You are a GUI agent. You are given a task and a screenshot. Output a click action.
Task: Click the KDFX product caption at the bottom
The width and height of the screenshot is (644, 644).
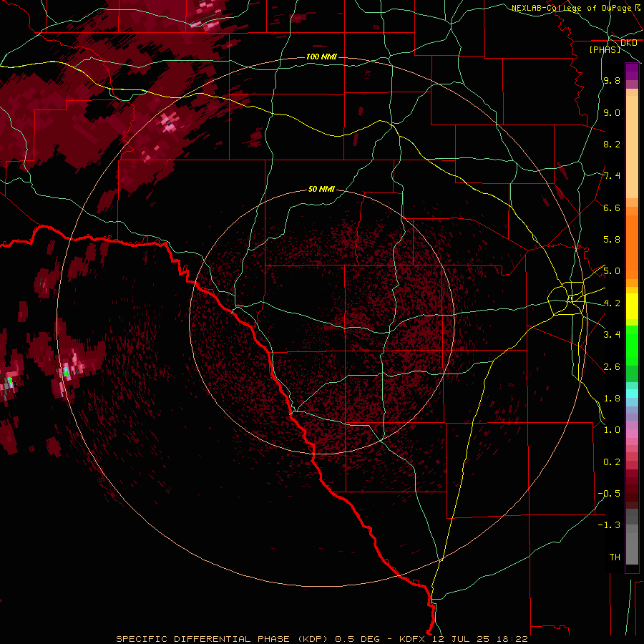tap(321, 639)
